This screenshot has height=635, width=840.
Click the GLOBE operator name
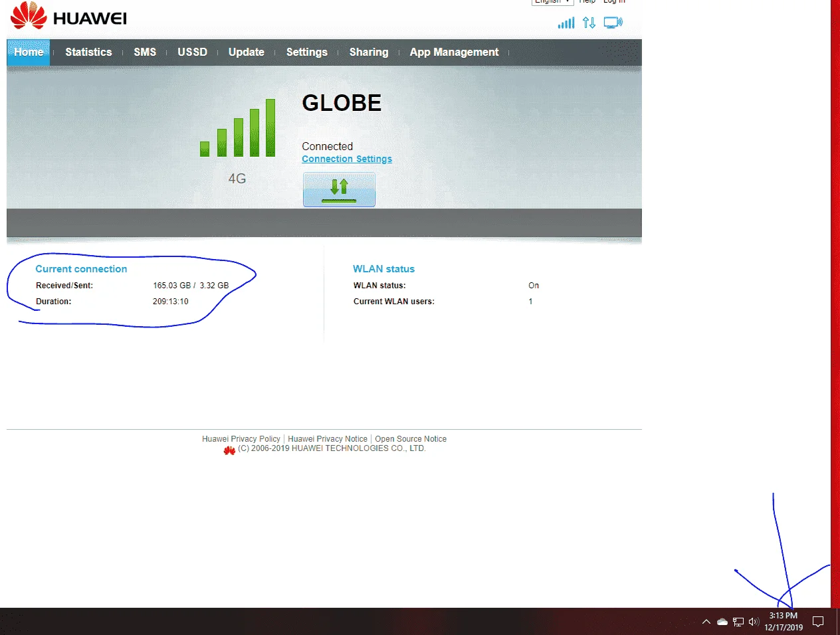coord(342,103)
